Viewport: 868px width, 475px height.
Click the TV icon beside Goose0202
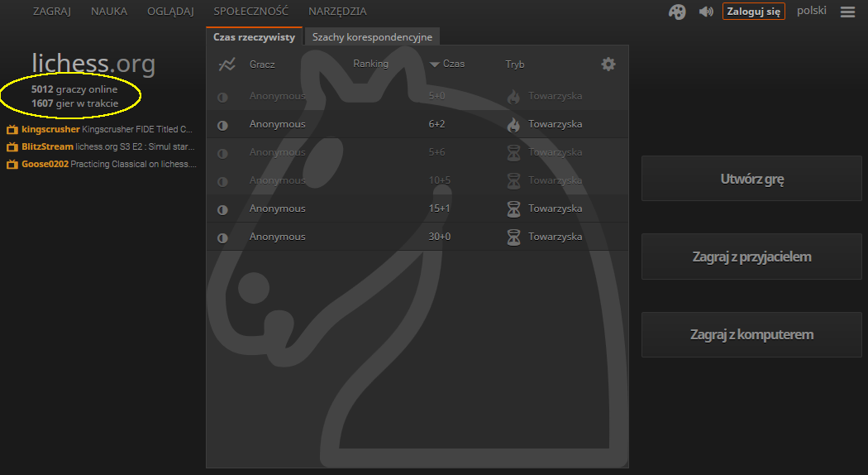pyautogui.click(x=12, y=165)
